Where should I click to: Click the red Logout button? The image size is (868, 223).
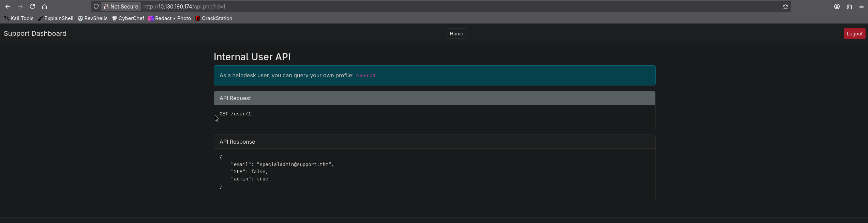point(854,34)
